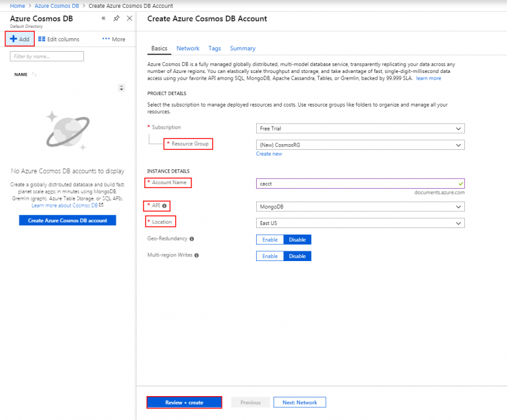Screen dimensions: 507x420
Task: Collapse the Azure Cosmos DB blade
Action: (103, 19)
